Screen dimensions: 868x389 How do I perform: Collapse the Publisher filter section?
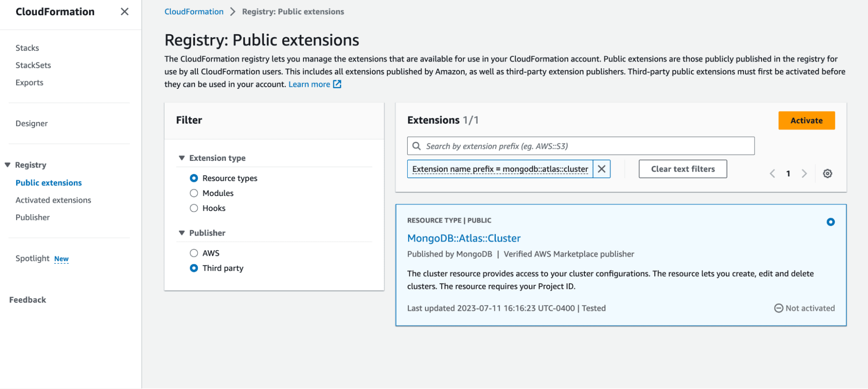pyautogui.click(x=182, y=233)
